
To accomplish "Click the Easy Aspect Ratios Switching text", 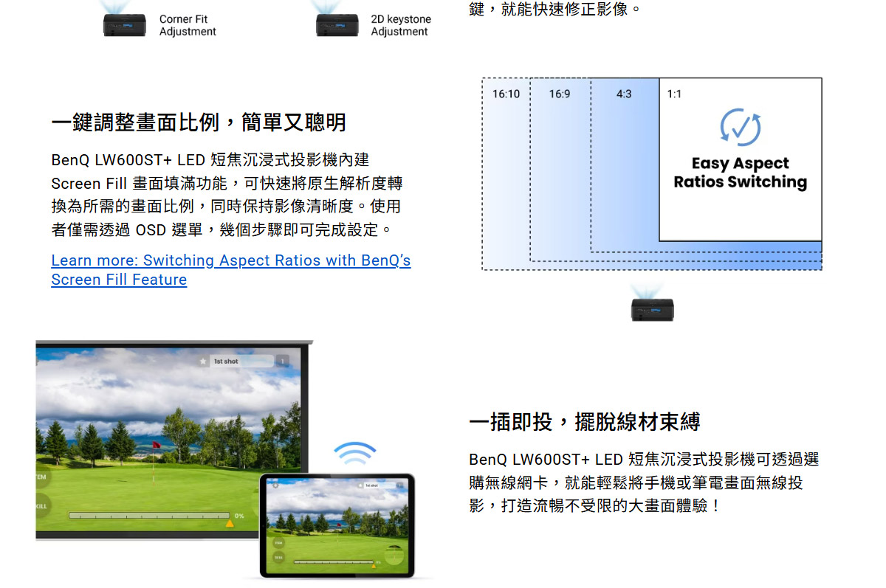I will click(x=740, y=173).
